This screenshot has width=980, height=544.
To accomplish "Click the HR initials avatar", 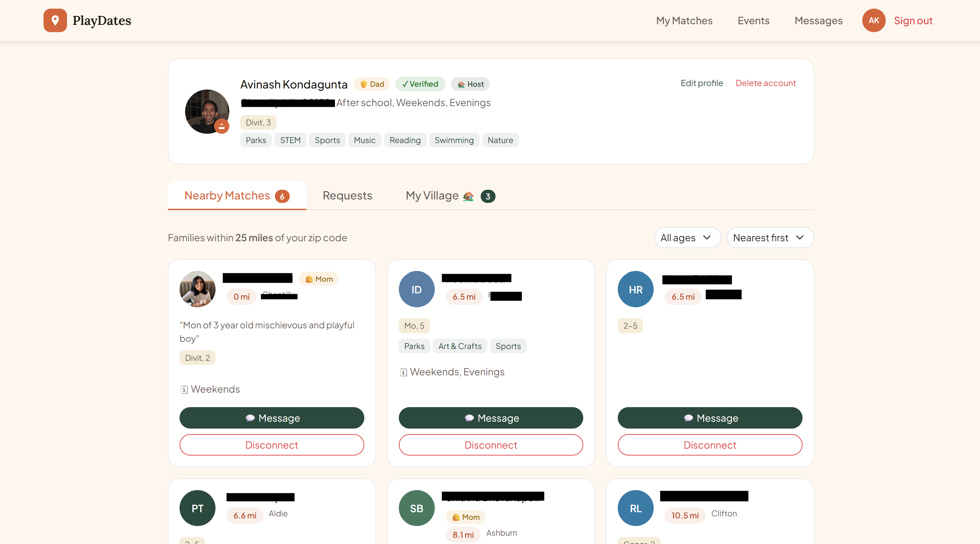I will tap(635, 289).
